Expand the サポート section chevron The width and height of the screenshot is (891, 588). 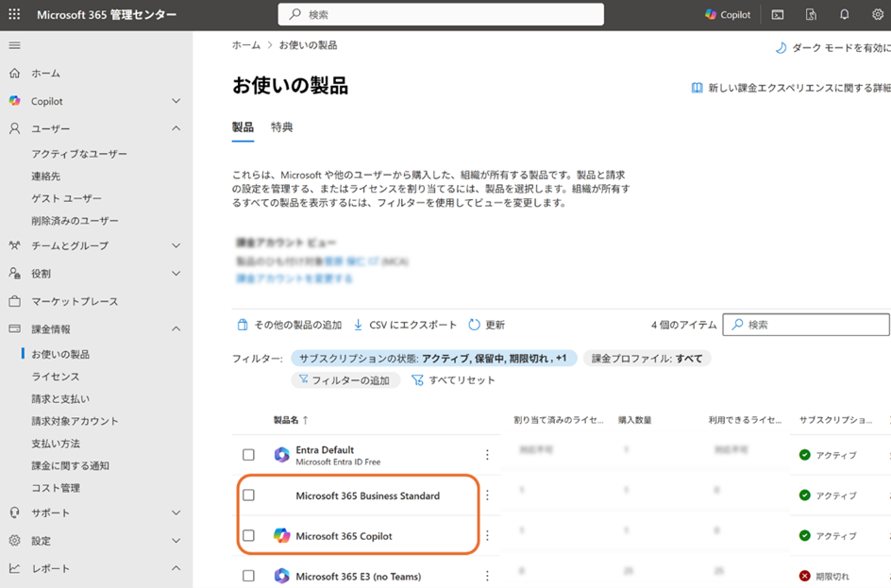coord(177,512)
